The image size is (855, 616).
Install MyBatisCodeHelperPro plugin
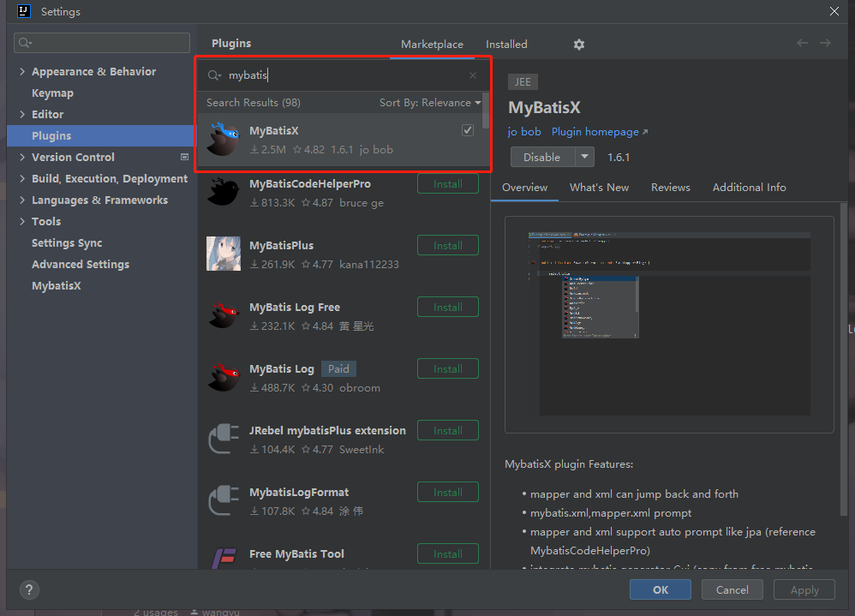(448, 183)
